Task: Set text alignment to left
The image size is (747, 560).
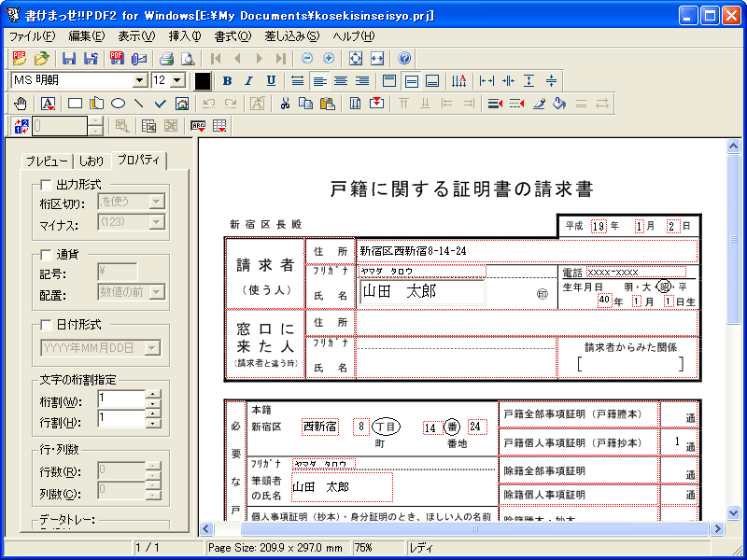Action: pos(319,81)
